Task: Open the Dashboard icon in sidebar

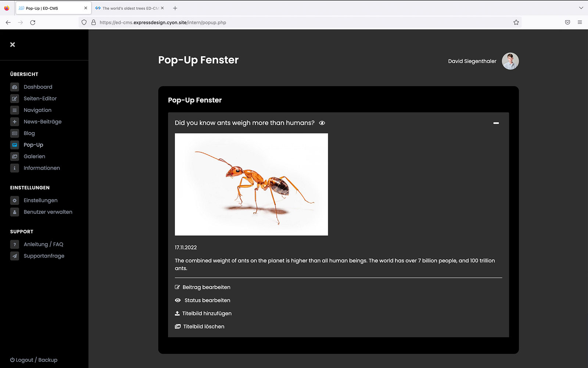Action: 15,87
